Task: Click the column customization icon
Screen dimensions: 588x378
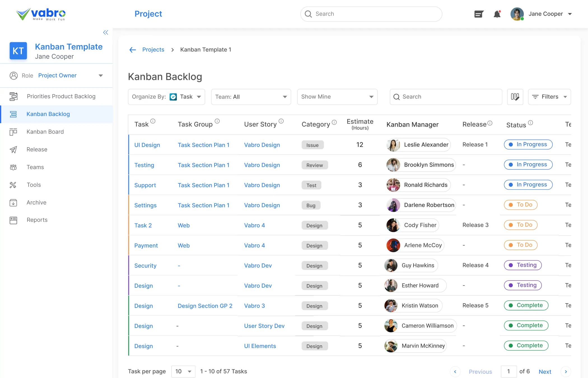Action: coord(515,97)
